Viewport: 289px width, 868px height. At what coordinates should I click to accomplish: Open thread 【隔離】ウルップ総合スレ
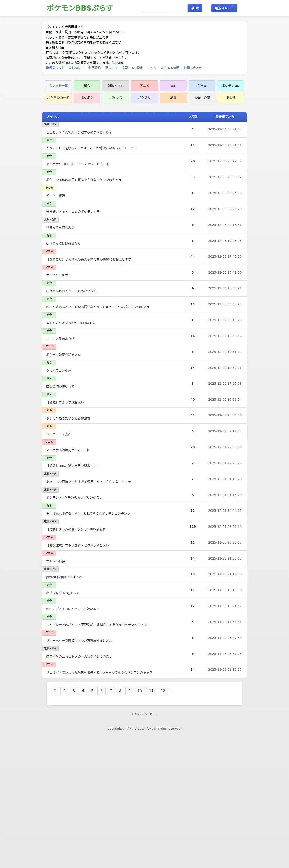click(x=65, y=402)
